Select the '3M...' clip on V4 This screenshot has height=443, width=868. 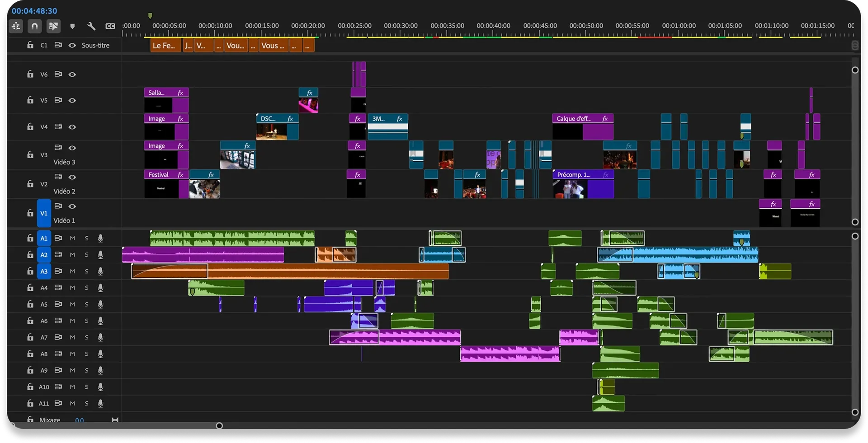[x=388, y=127]
